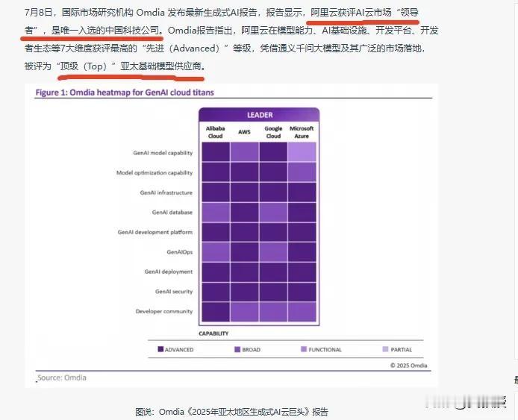Image resolution: width=518 pixels, height=420 pixels.
Task: Click the phrase 亚太基础模型供应商
Action: pyautogui.click(x=161, y=66)
